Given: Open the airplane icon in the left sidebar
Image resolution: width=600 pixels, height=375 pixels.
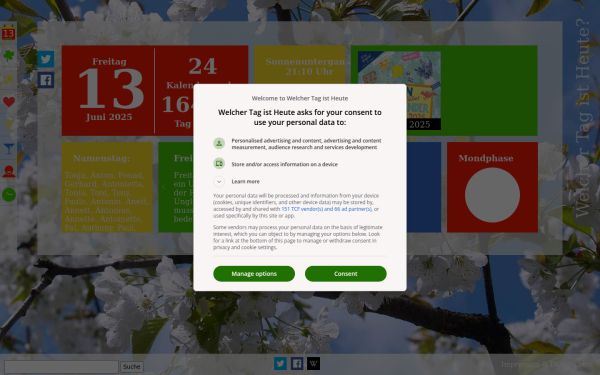Looking at the screenshot, I should coord(8,79).
